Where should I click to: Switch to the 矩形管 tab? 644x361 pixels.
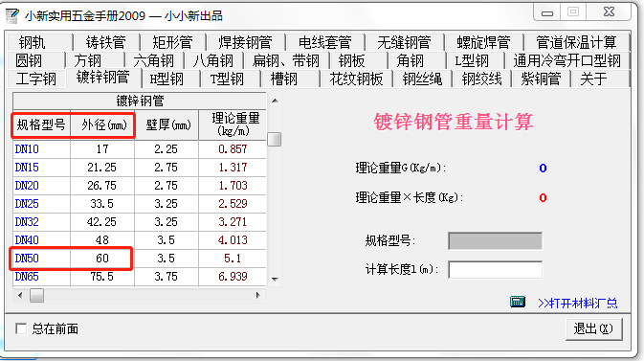pos(172,42)
